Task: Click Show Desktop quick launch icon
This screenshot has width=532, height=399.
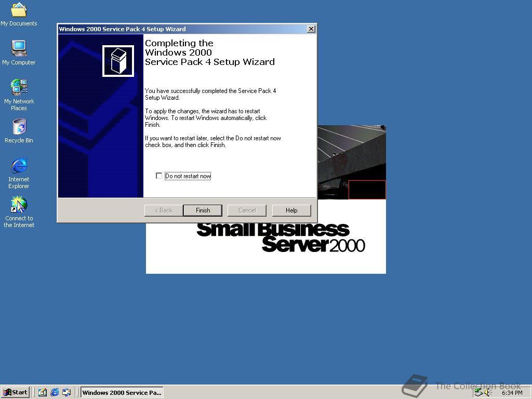Action: [43, 392]
